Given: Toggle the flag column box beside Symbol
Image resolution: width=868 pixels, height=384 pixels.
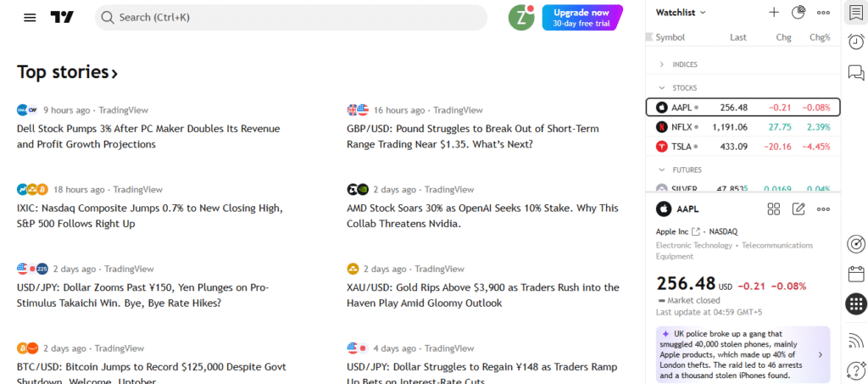Looking at the screenshot, I should tap(649, 37).
